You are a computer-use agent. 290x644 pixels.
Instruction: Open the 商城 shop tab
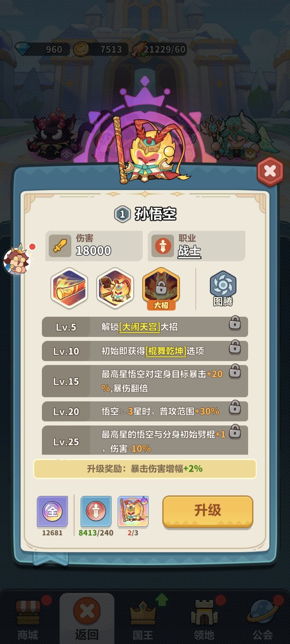click(28, 620)
